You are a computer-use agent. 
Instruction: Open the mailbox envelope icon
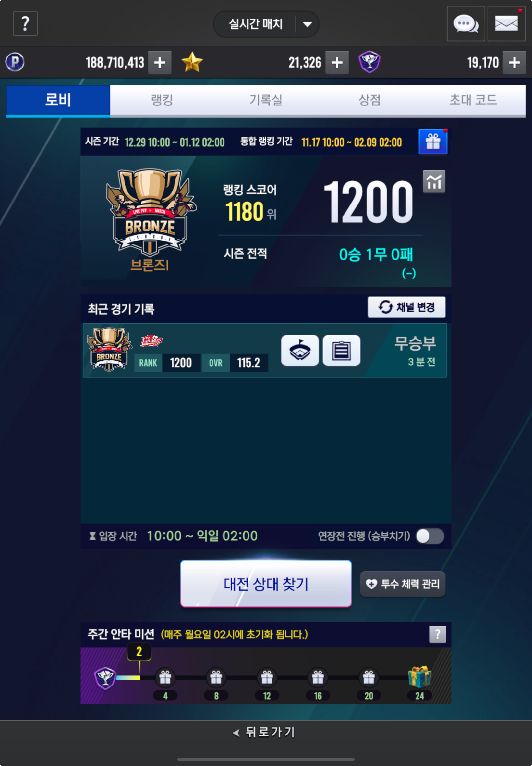[x=506, y=24]
